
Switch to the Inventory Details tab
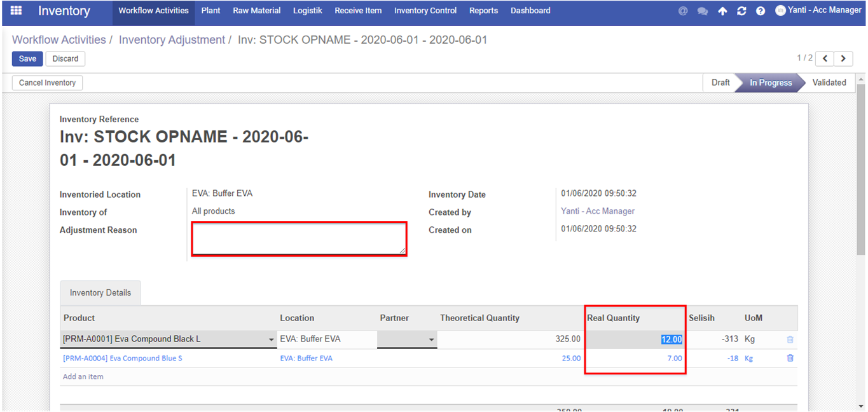(x=100, y=293)
